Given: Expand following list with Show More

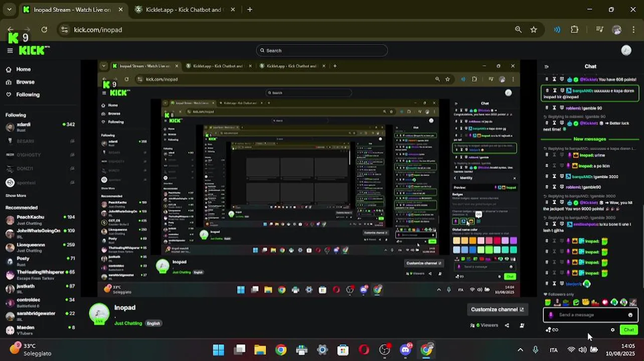Looking at the screenshot, I should [16, 196].
